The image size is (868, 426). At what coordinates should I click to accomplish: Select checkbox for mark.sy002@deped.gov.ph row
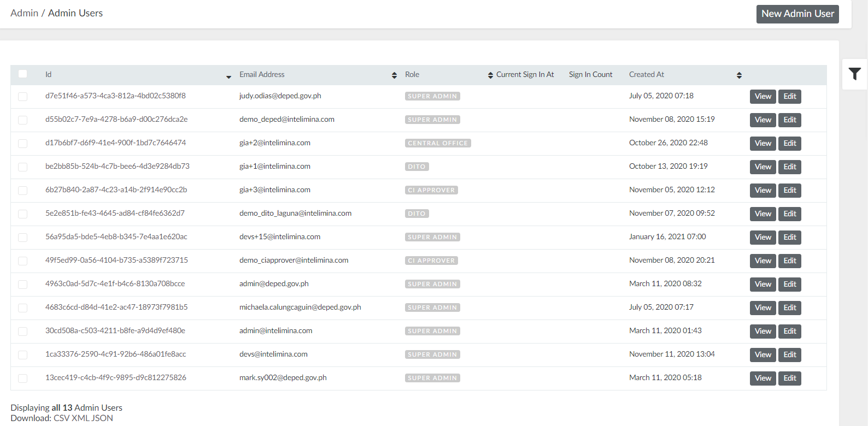tap(22, 378)
